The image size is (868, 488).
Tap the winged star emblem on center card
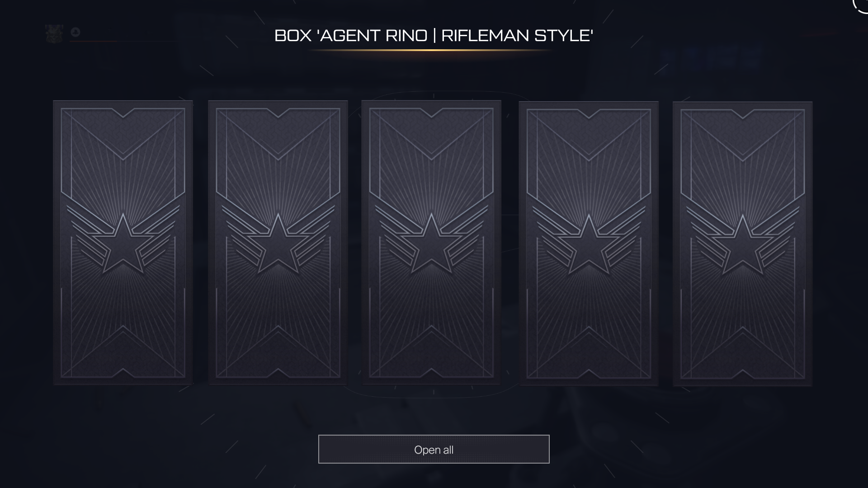(x=431, y=241)
